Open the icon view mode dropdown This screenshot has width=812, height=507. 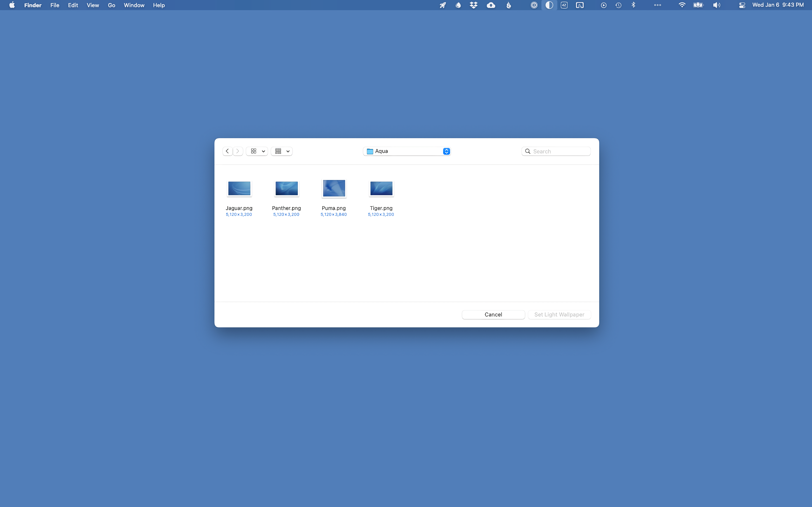[257, 151]
